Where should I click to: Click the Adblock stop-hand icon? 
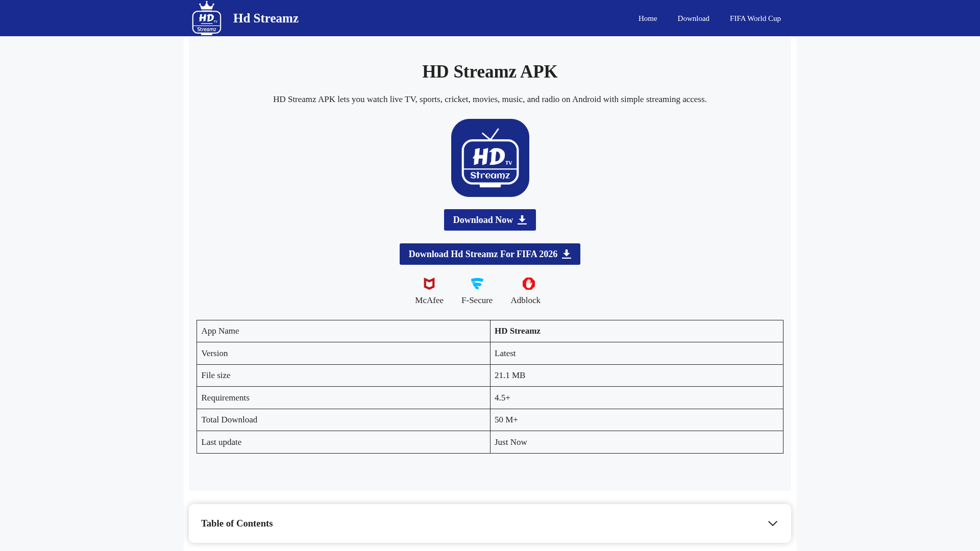[529, 284]
